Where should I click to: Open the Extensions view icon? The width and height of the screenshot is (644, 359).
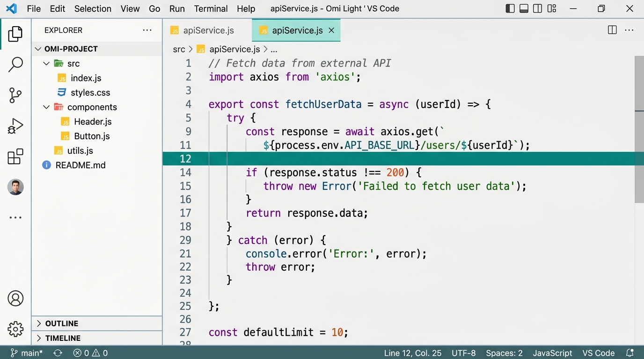[15, 157]
